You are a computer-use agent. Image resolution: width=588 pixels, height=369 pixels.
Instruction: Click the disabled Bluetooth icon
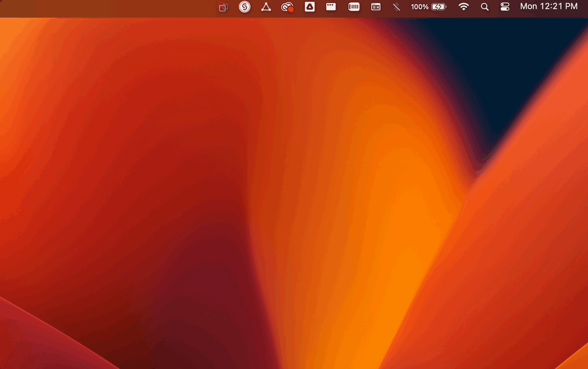pos(396,7)
